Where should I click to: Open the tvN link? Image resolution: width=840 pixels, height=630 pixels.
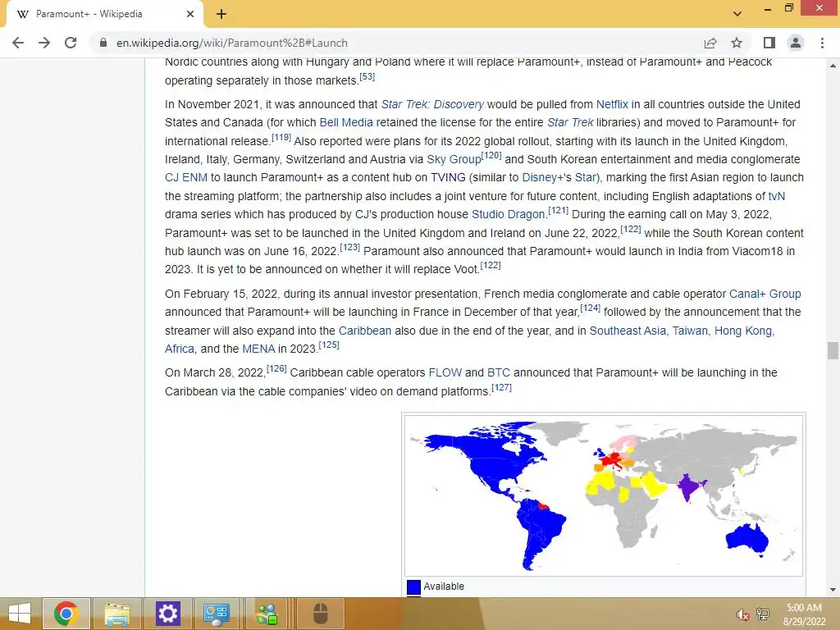(x=777, y=197)
